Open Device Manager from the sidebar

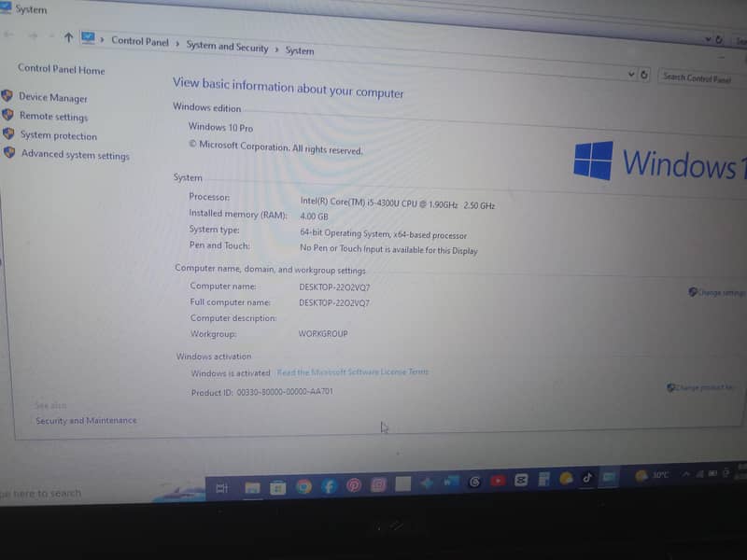pyautogui.click(x=53, y=98)
